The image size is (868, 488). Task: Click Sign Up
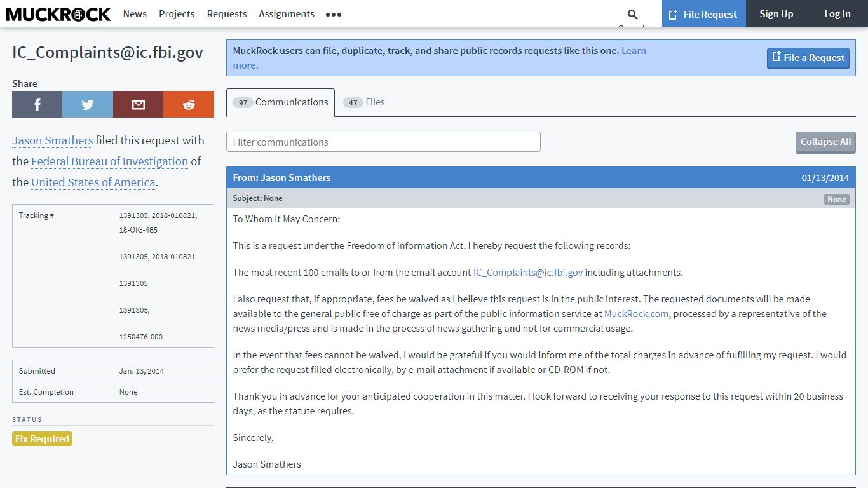click(x=776, y=13)
